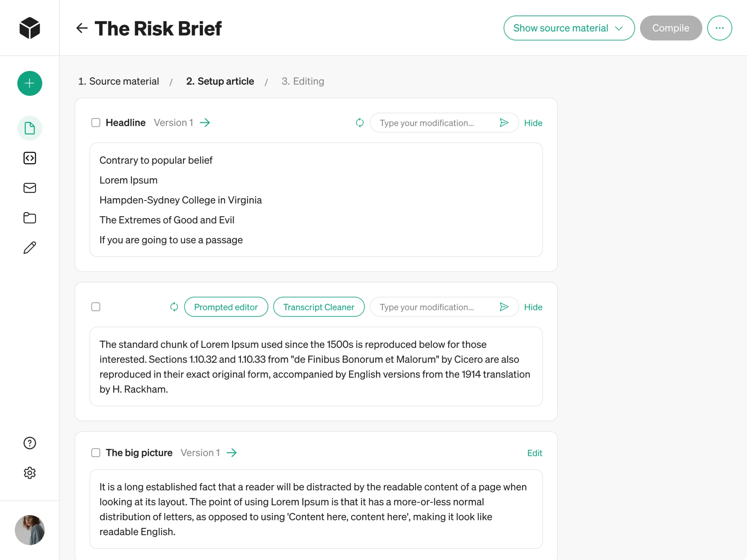Select 'The big picture' checkbox
Screen dimensions: 747x560
coord(95,452)
